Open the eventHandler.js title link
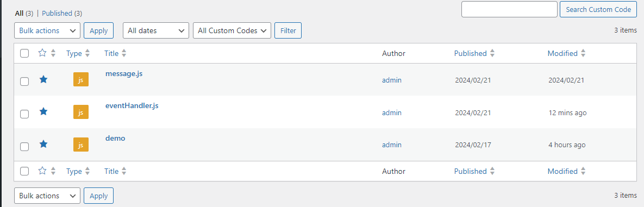This screenshot has width=644, height=207. point(132,105)
